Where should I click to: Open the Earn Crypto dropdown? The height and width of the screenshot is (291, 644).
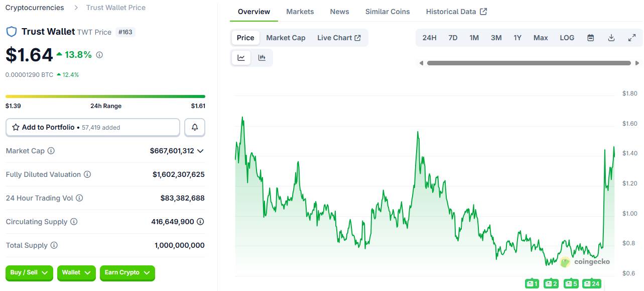coord(127,272)
